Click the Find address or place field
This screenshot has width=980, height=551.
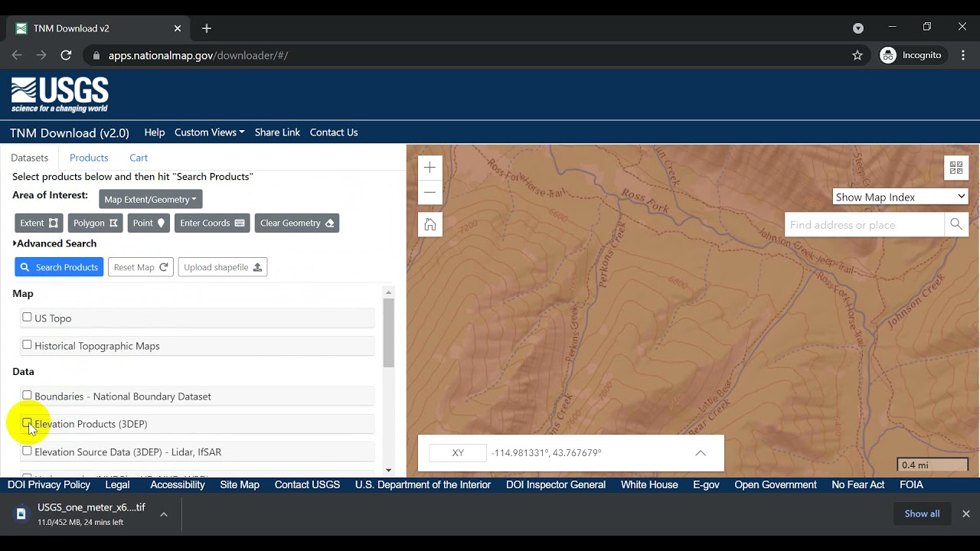pyautogui.click(x=864, y=225)
